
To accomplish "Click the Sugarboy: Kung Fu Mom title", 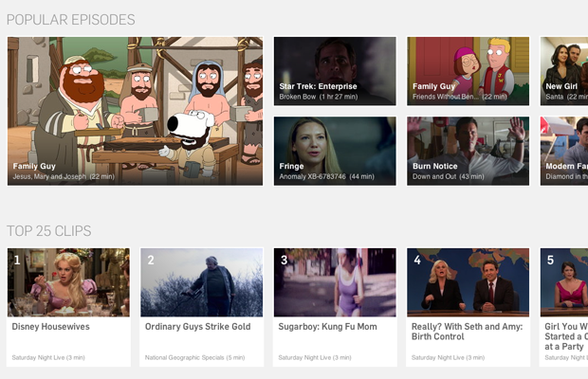I will point(327,327).
